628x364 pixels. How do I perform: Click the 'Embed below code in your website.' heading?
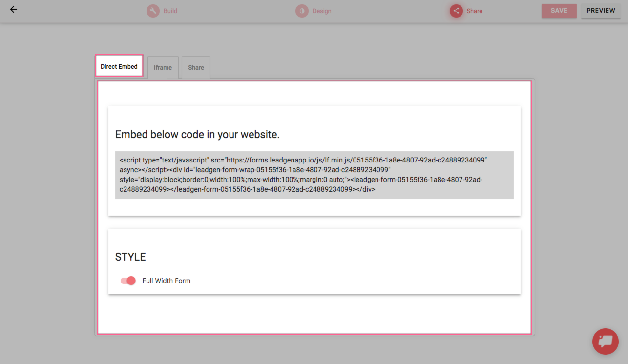(x=197, y=135)
